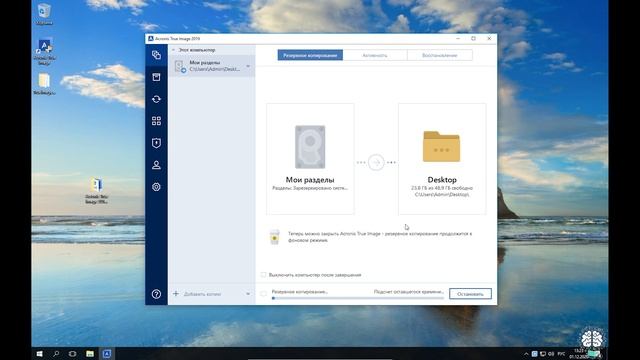640x360 pixels.
Task: Open the Backup section in the sidebar
Action: (156, 55)
